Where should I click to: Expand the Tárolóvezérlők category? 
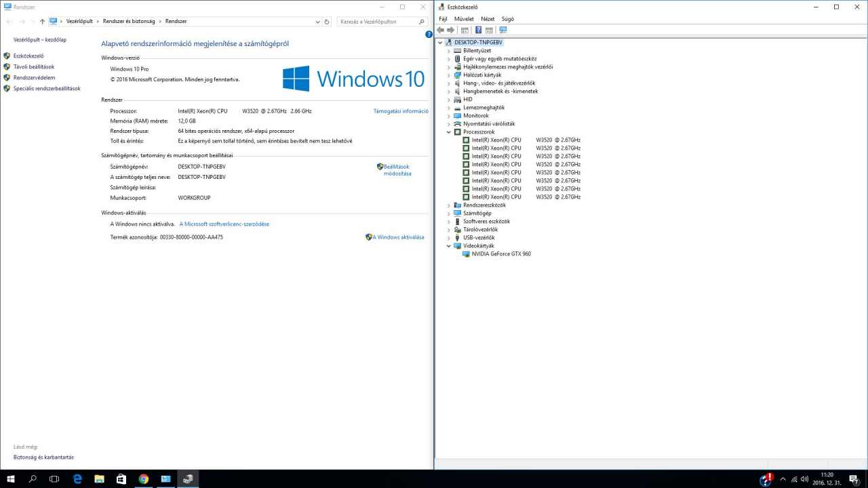[448, 230]
